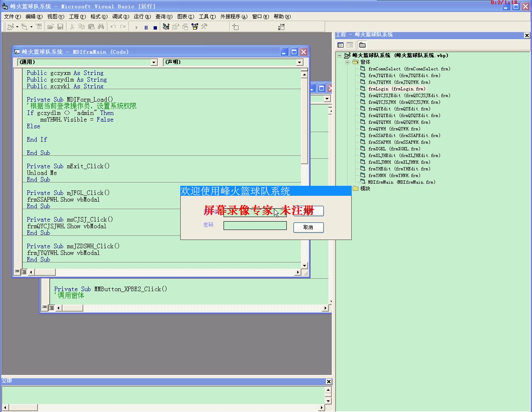This screenshot has width=532, height=412.
Task: Select the 模块 modules folder
Action: [x=365, y=189]
